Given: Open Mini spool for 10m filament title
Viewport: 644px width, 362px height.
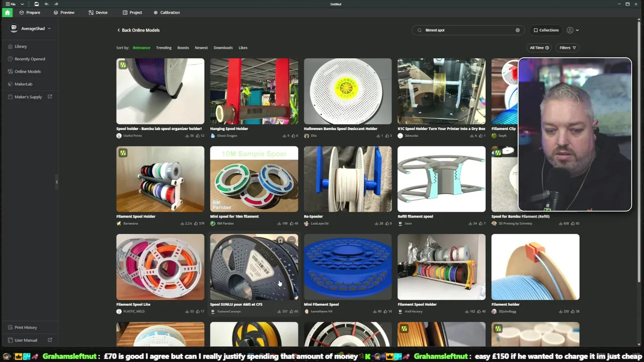Looking at the screenshot, I should point(234,217).
